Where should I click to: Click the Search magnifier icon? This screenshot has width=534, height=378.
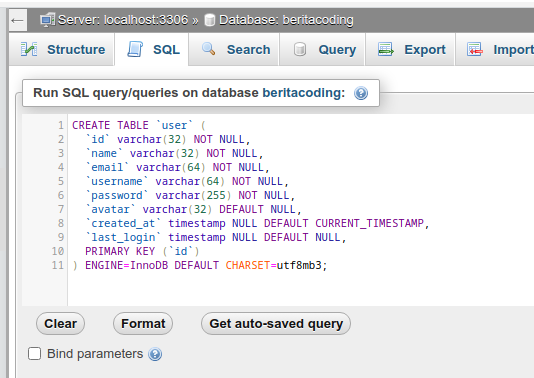208,49
